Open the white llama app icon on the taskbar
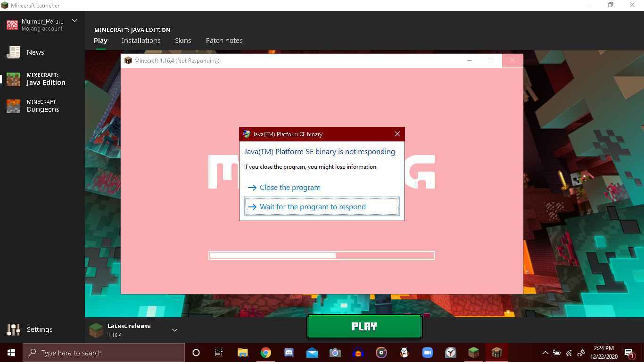 (x=405, y=353)
